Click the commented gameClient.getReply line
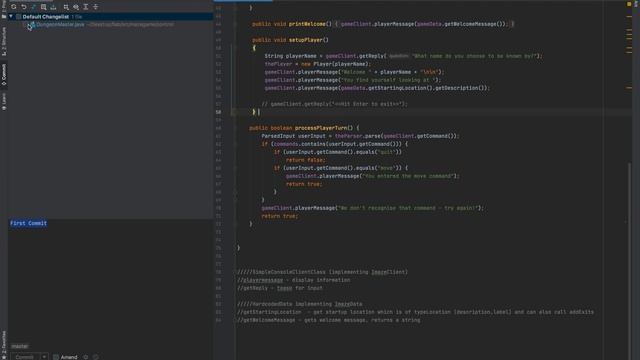The image size is (640, 360). [x=335, y=104]
